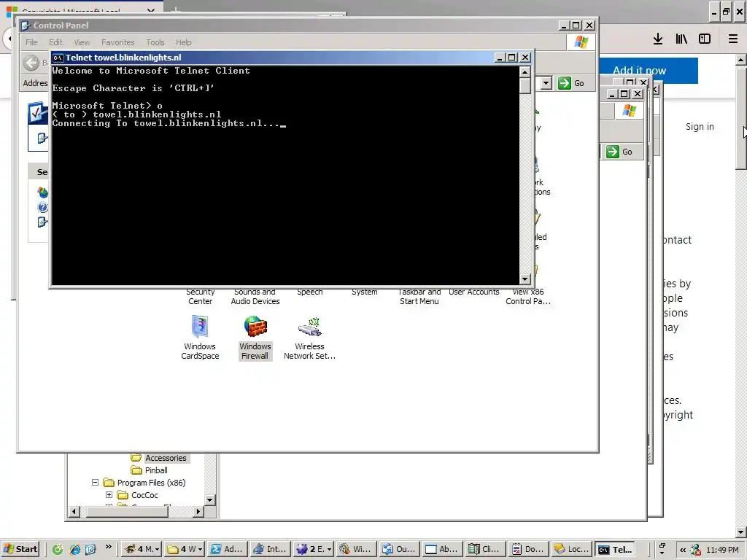Show hidden system tray icons chevron
747x560 pixels.
pyautogui.click(x=683, y=550)
